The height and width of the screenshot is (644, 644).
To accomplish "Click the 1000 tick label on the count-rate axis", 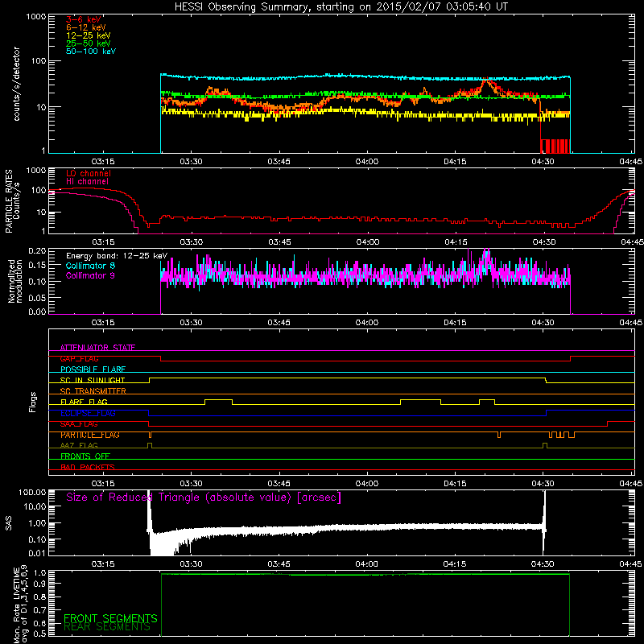I will pos(35,17).
